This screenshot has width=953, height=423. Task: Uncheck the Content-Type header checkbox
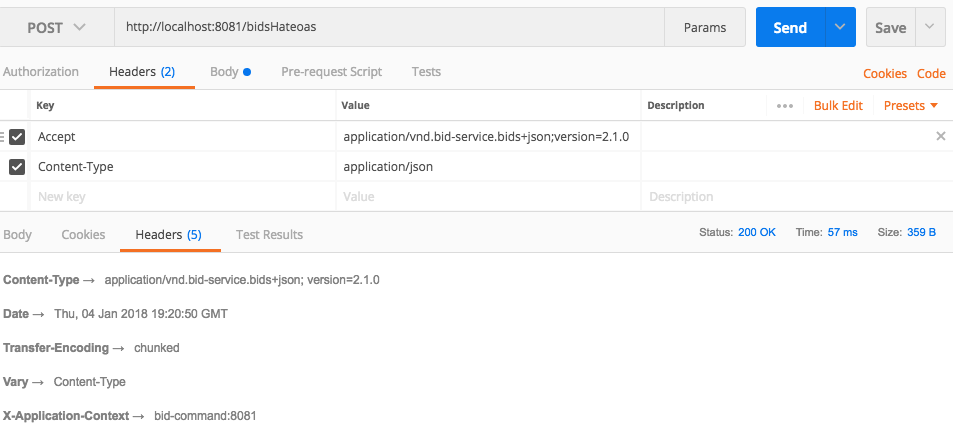coord(17,167)
